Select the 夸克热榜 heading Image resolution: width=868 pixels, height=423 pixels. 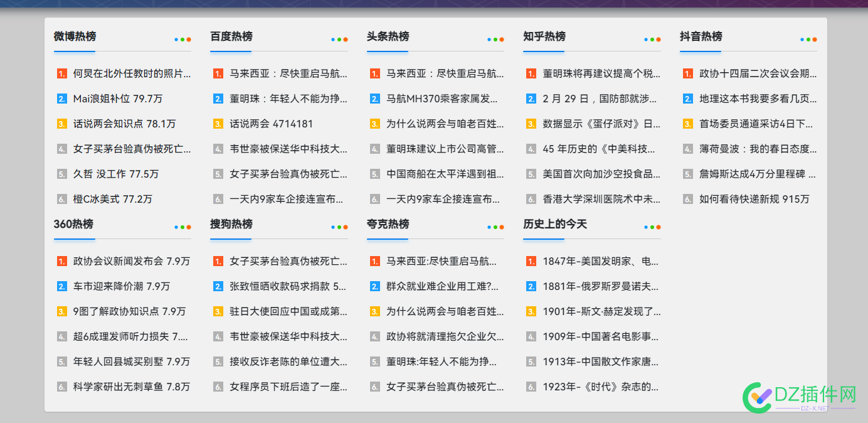pyautogui.click(x=388, y=224)
